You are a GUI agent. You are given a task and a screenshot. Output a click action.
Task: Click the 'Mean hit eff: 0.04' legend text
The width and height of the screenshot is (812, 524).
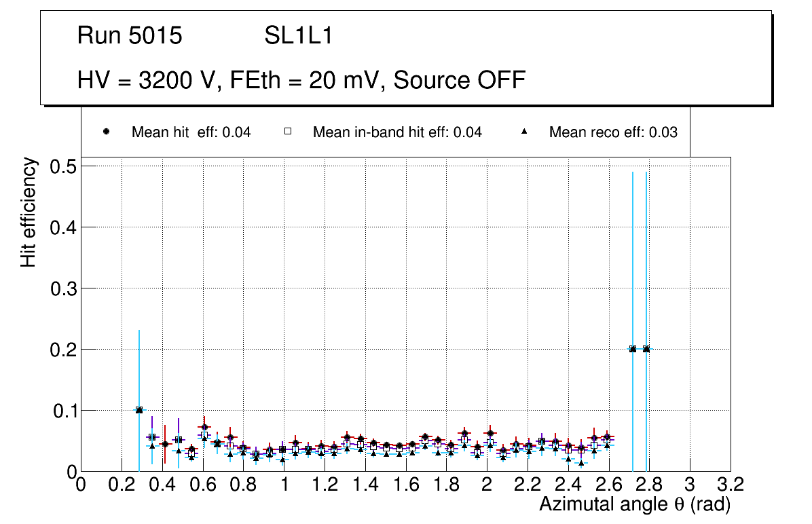(x=191, y=132)
